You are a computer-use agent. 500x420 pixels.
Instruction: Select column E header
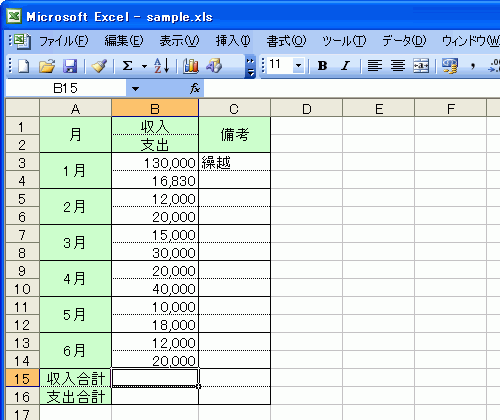click(x=379, y=109)
